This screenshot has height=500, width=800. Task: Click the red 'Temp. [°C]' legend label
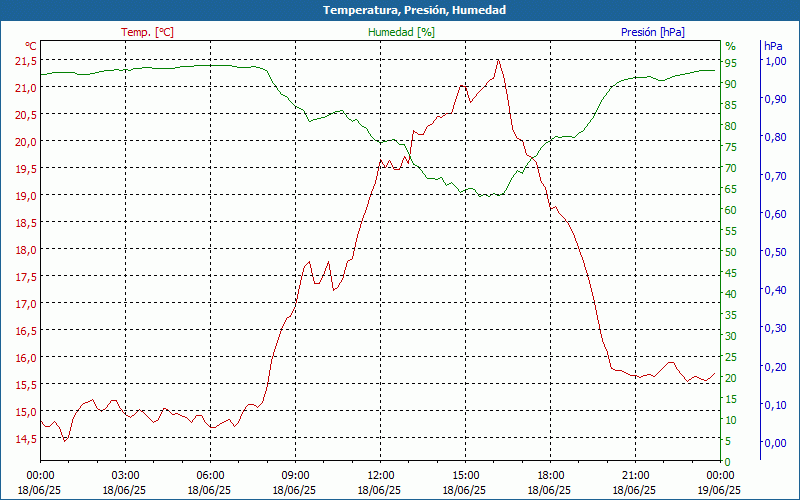click(x=147, y=32)
